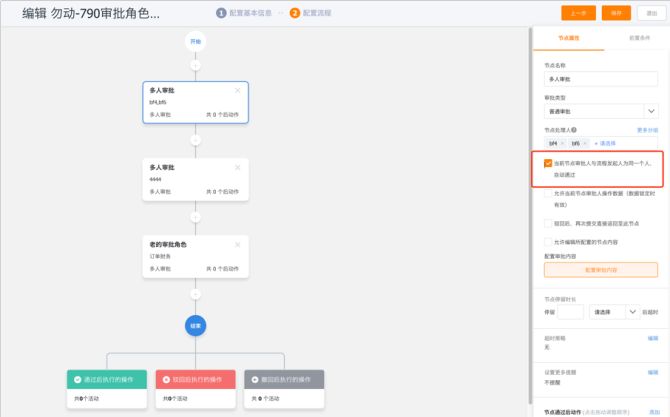This screenshot has width=670, height=417.
Task: Click the 上一步 button
Action: point(579,13)
